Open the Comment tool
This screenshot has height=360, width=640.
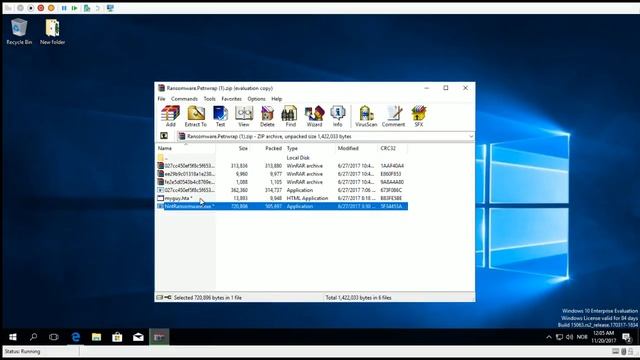coord(393,116)
